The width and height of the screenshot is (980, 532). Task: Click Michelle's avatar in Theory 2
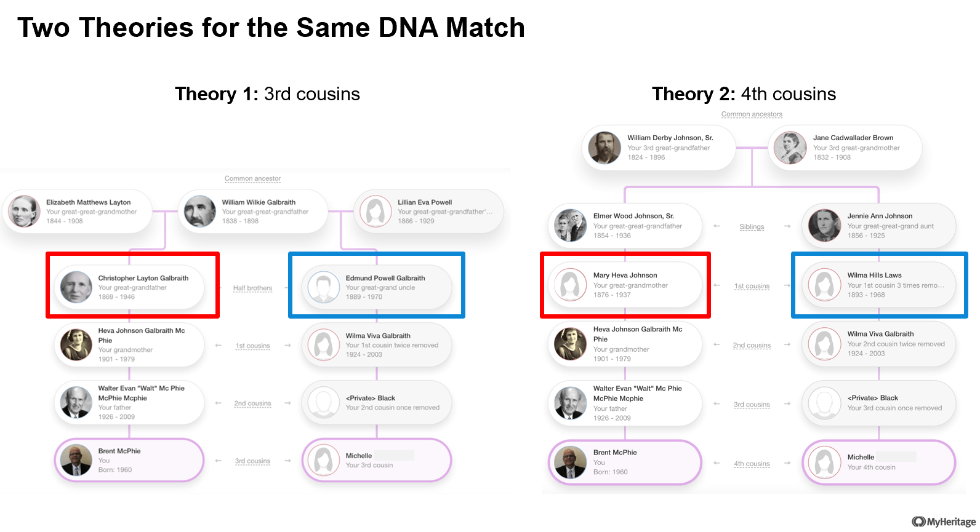824,463
